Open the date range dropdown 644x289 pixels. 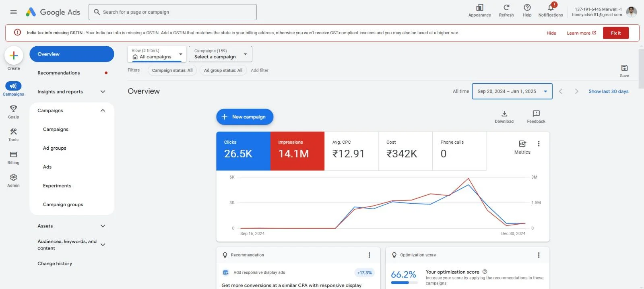tap(512, 91)
